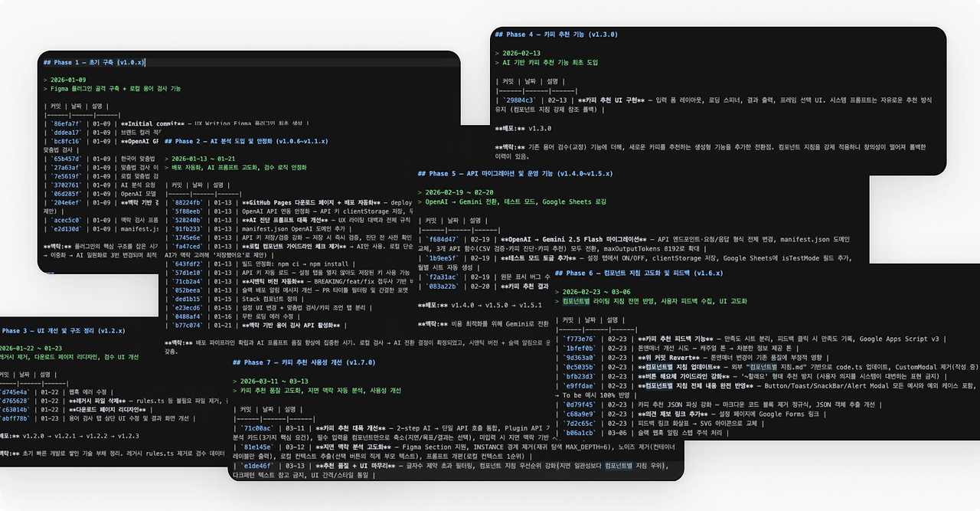The image size is (980, 511).
Task: Select commit hash "7d2c65c"
Action: pyautogui.click(x=579, y=423)
